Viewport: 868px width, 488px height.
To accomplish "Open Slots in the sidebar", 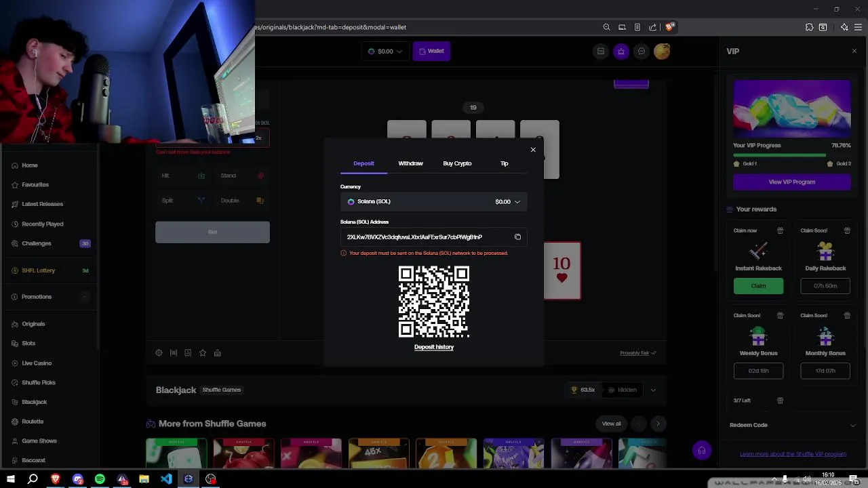I will (28, 344).
